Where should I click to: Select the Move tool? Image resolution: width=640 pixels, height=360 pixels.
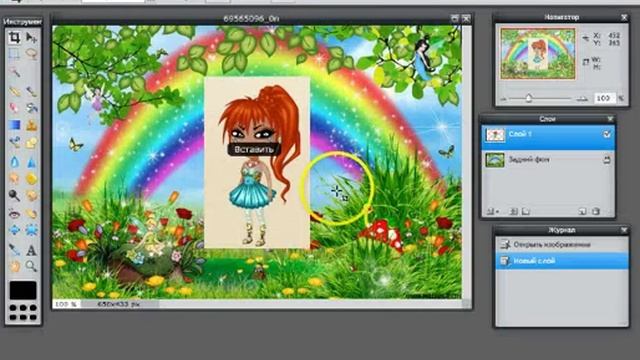click(x=31, y=38)
